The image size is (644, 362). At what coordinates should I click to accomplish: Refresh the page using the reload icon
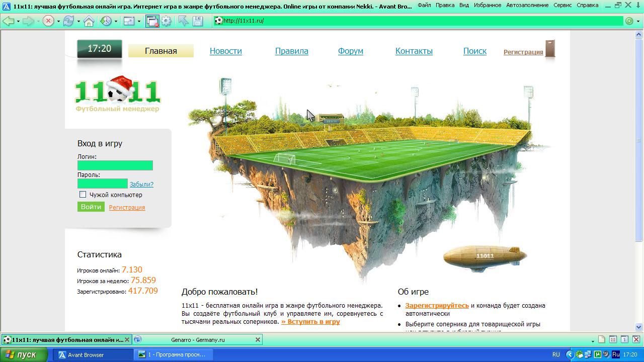pos(68,21)
